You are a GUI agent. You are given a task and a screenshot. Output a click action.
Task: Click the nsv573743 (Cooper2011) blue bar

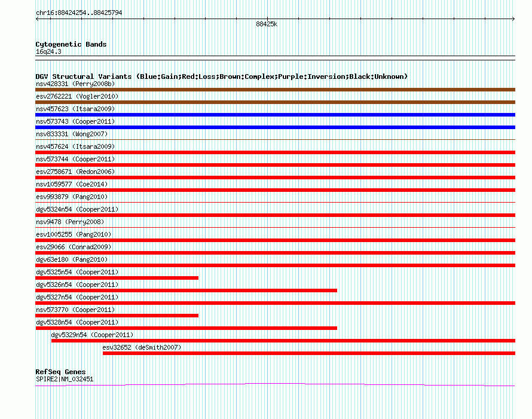click(275, 127)
